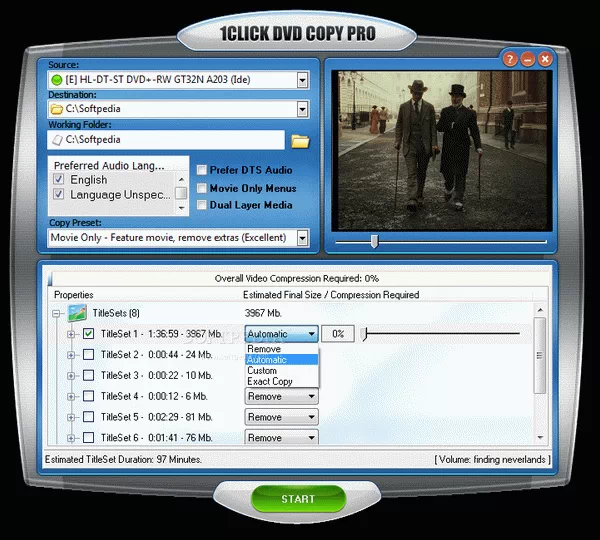Open the Source drive dropdown
600x540 pixels.
click(x=302, y=78)
